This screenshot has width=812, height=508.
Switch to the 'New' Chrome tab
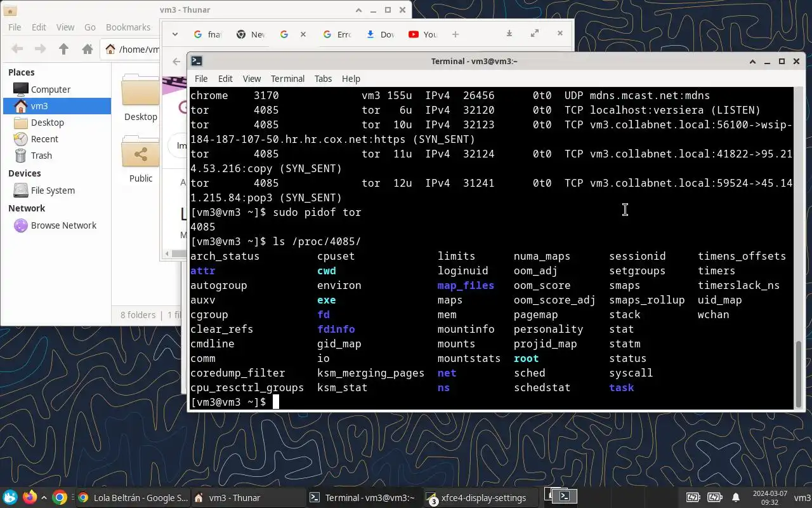point(250,34)
